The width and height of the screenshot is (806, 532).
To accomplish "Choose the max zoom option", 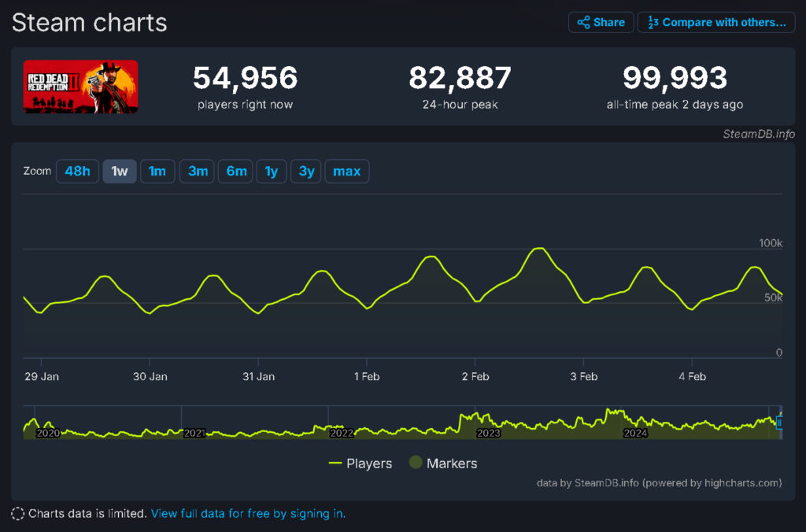I will tap(347, 171).
